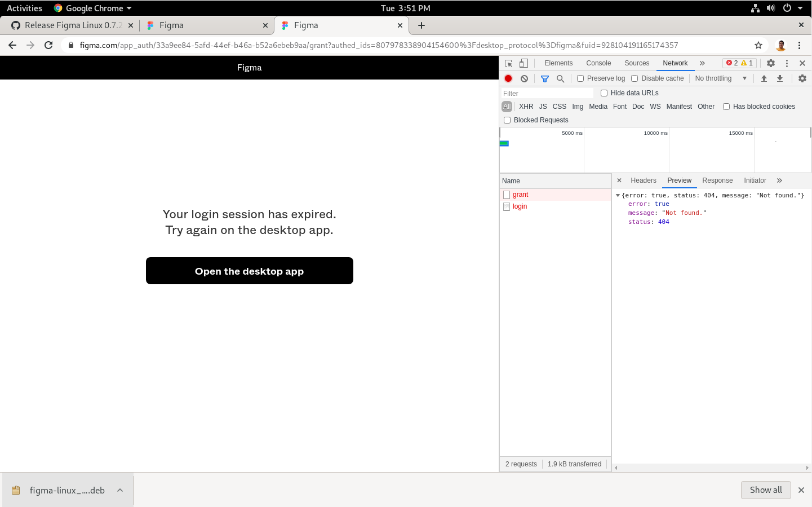Image resolution: width=812 pixels, height=507 pixels.
Task: Switch to the Console tab
Action: click(x=598, y=63)
